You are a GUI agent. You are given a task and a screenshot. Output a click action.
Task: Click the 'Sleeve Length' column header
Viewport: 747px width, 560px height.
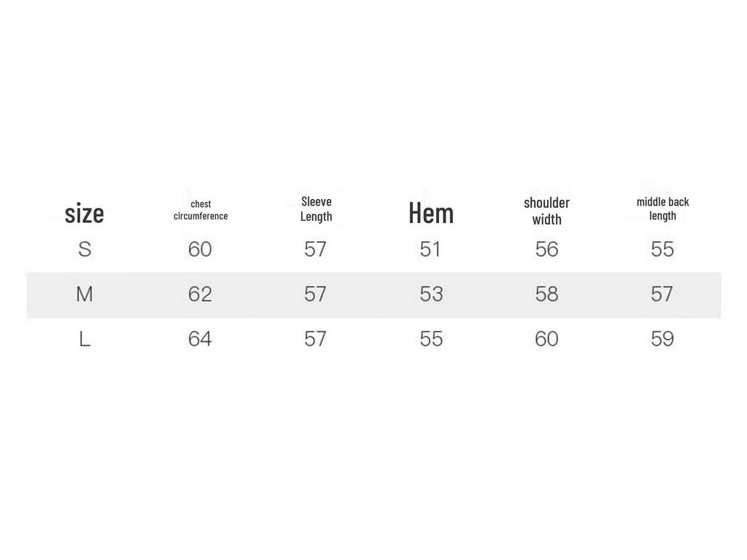316,209
